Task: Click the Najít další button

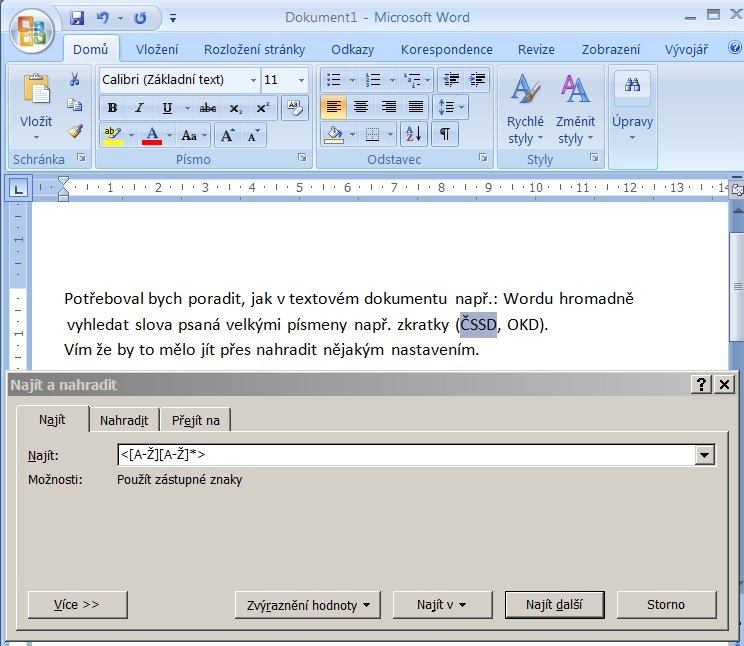Action: tap(554, 605)
